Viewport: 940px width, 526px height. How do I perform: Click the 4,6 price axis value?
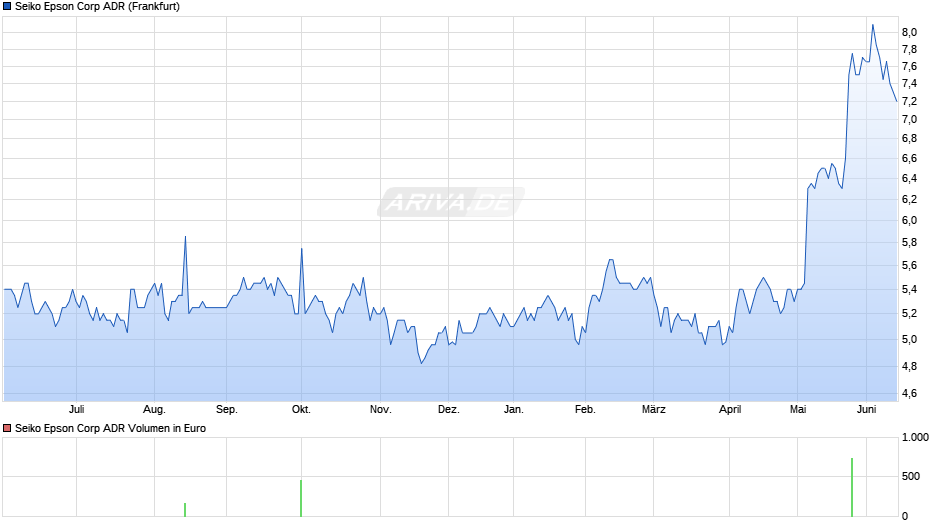(909, 393)
